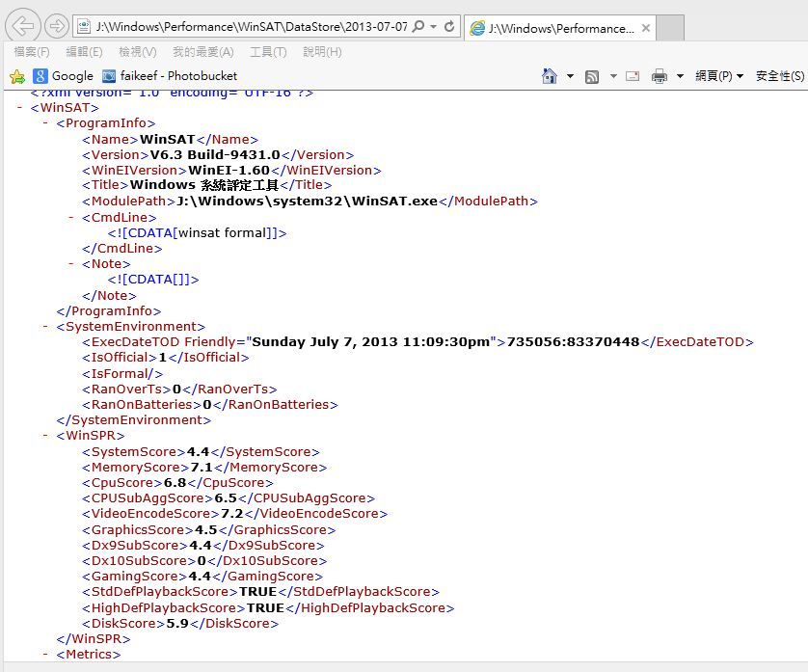Click the RSS feeds icon

592,76
